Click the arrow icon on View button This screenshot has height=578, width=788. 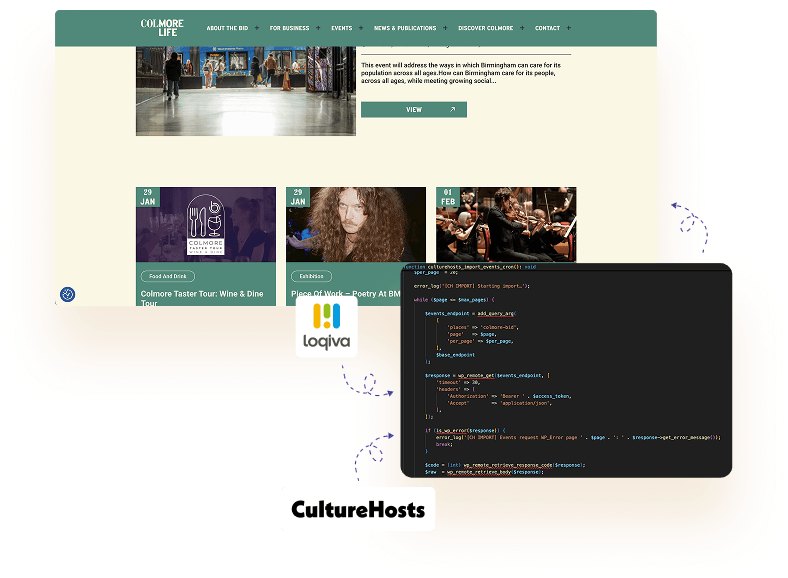coord(452,110)
